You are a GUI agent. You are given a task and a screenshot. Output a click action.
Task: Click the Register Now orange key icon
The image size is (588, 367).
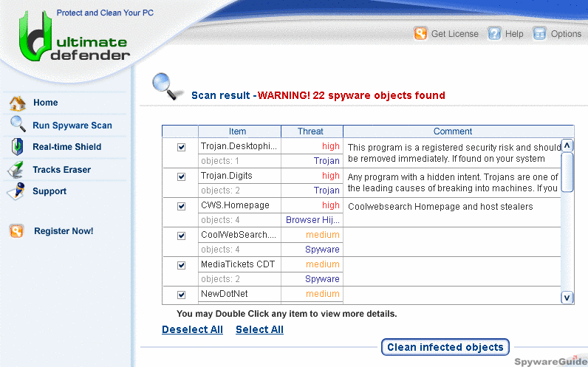tap(16, 231)
